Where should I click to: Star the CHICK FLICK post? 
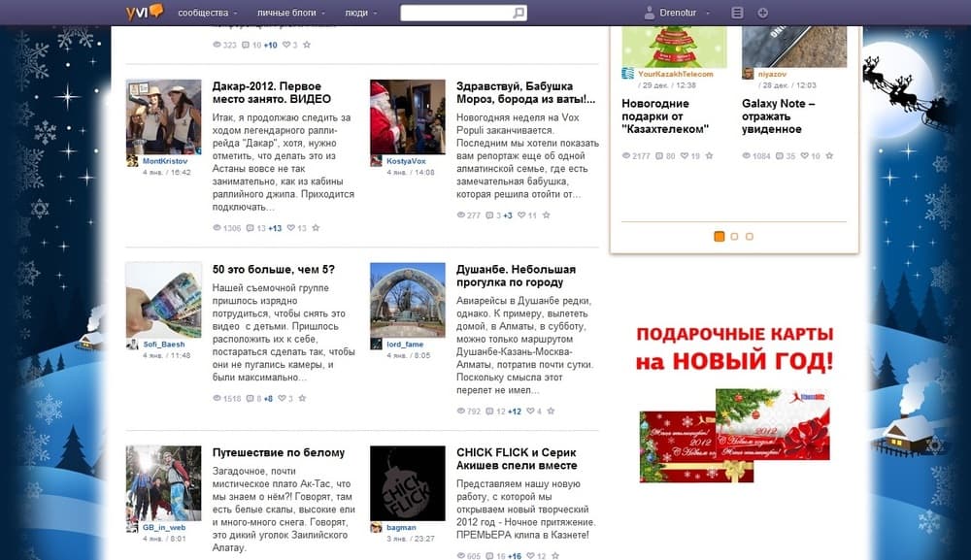555,556
